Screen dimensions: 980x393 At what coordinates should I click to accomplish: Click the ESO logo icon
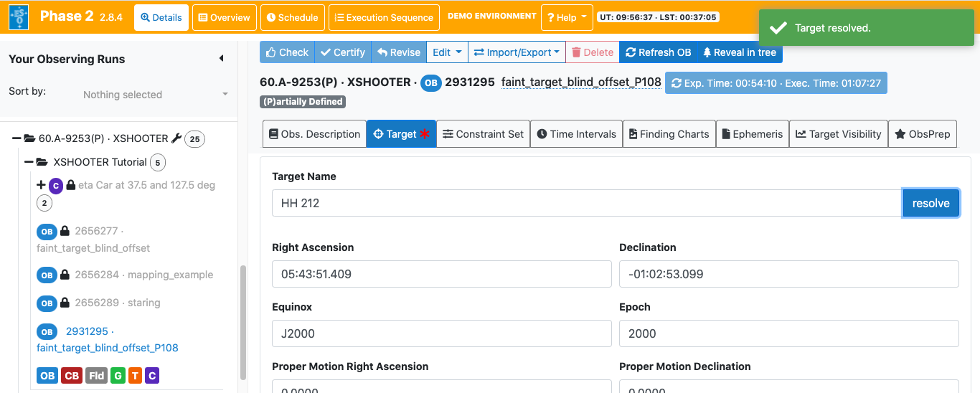coord(19,17)
